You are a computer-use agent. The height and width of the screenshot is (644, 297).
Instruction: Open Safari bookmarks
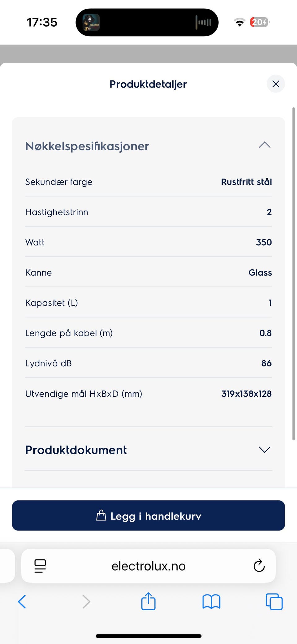tap(211, 602)
